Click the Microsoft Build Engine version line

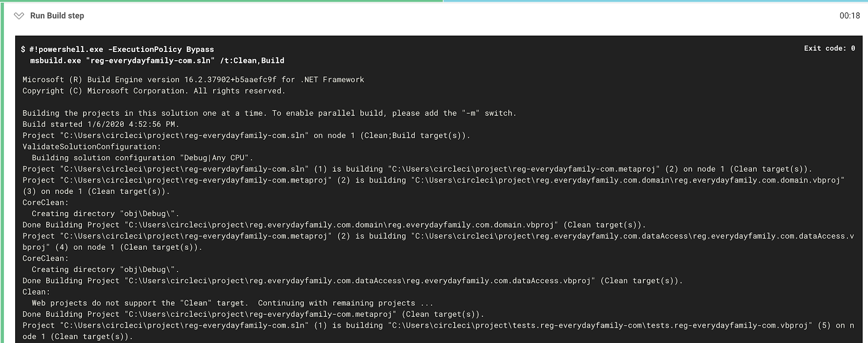pyautogui.click(x=193, y=80)
